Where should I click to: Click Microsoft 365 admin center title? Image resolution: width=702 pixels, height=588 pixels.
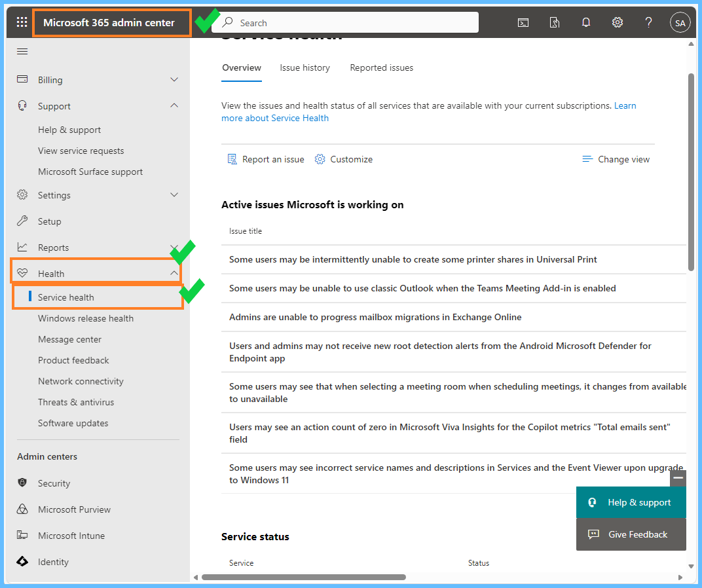[109, 23]
